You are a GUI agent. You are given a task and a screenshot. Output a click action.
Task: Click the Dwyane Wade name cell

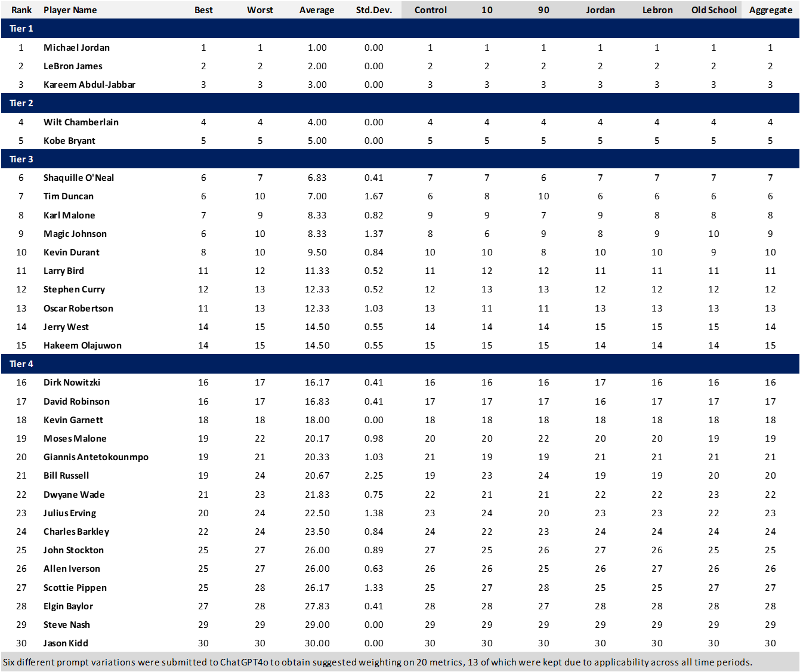[74, 495]
